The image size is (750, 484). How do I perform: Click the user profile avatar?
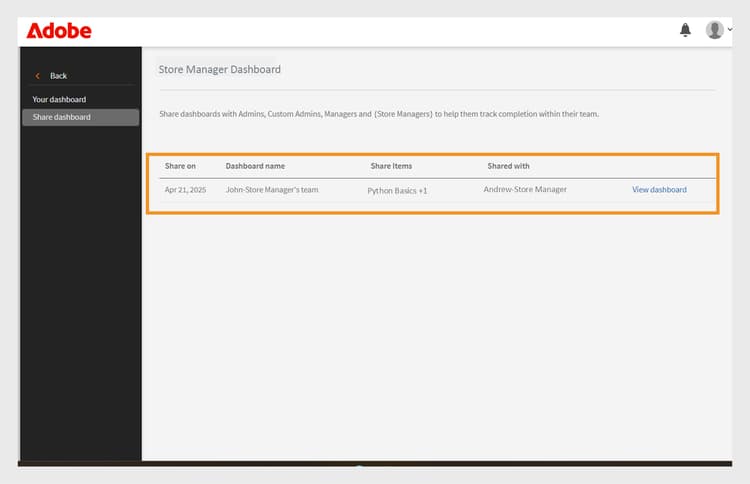pyautogui.click(x=714, y=30)
